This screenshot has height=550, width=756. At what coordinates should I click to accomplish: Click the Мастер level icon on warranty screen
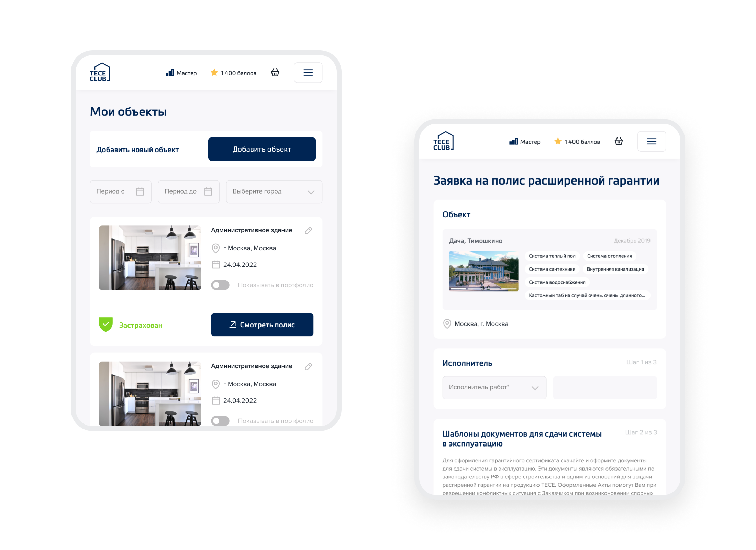513,142
